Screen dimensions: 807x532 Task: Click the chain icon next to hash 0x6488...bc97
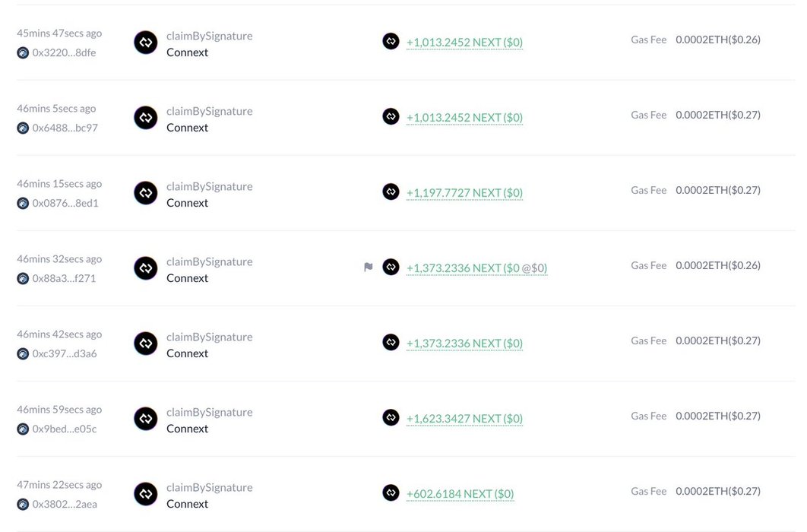point(23,128)
